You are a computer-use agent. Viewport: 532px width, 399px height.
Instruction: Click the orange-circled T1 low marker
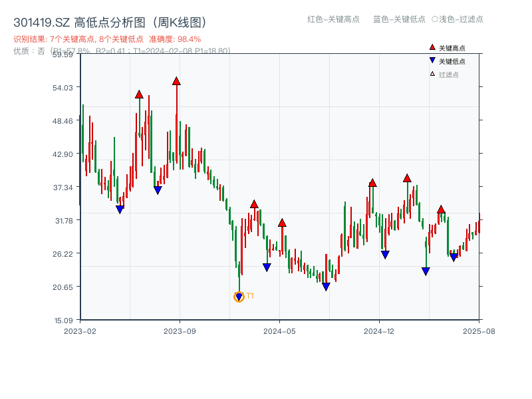239,296
